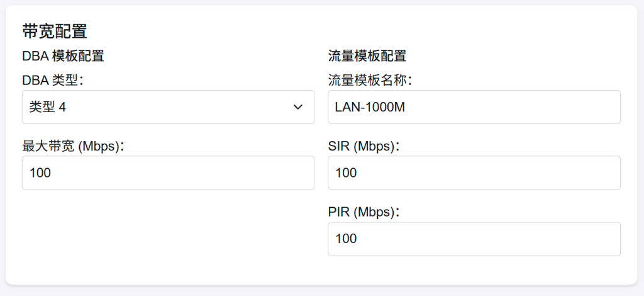Click inside the SIR (Mbps) input box
This screenshot has width=644, height=296.
(474, 173)
